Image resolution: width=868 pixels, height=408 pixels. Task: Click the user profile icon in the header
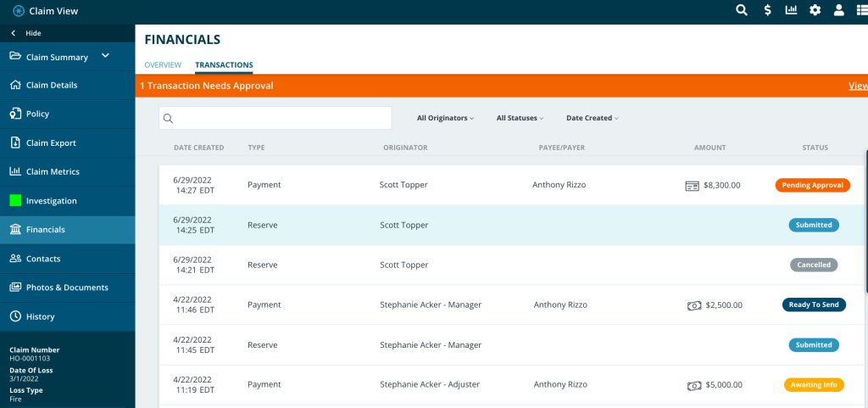[839, 10]
